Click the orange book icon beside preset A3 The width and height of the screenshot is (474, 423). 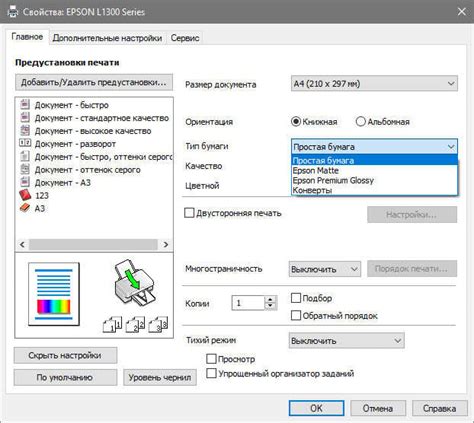[25, 208]
